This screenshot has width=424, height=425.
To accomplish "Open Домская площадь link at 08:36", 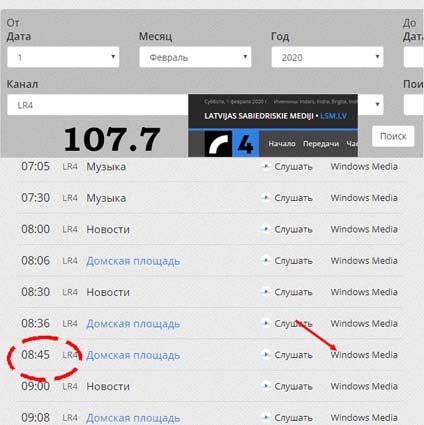I will point(133,324).
